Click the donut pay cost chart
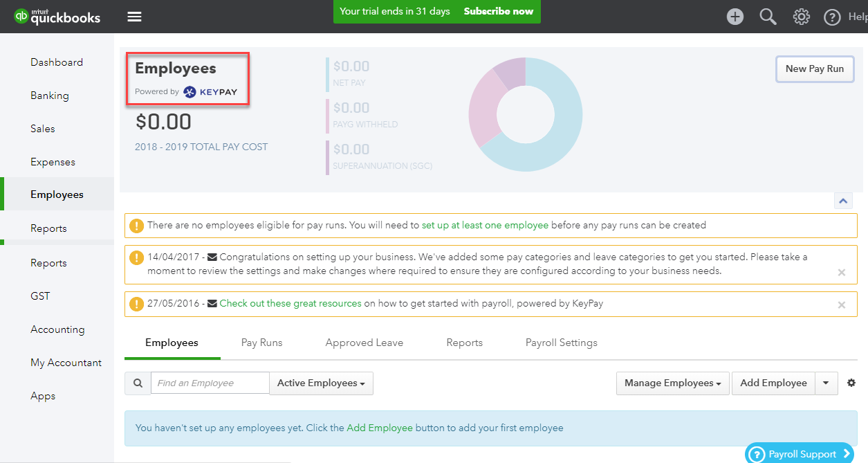Viewport: 868px width, 463px height. point(526,114)
